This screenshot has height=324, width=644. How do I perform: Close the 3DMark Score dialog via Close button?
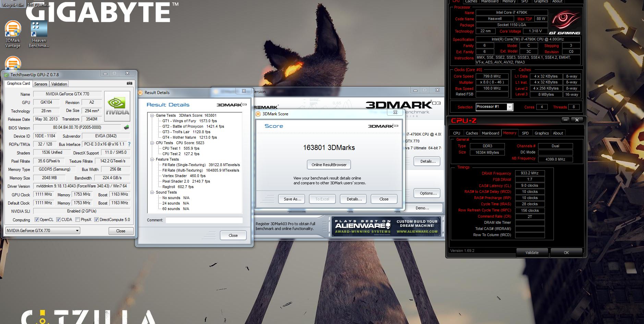pyautogui.click(x=384, y=199)
